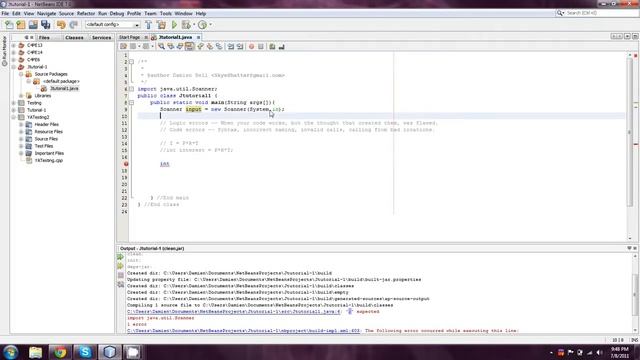Click the Debug Project toolbar icon
The height and width of the screenshot is (360, 640).
coord(186,25)
